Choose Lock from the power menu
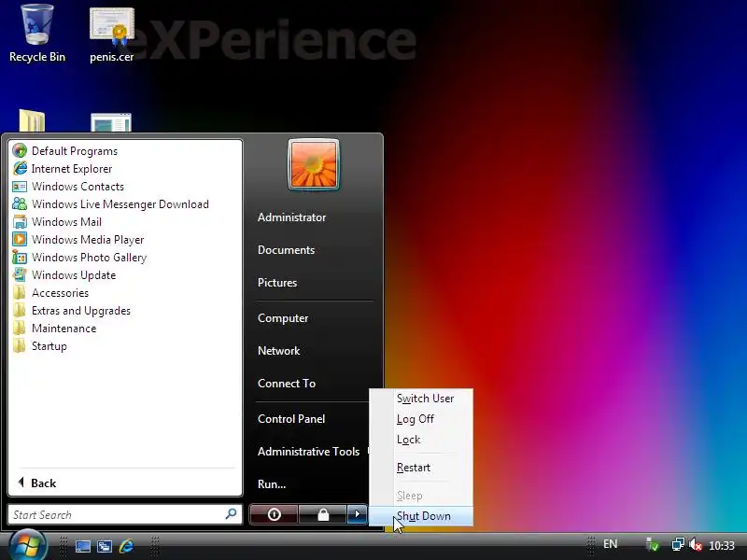Image resolution: width=747 pixels, height=560 pixels. 422,440
